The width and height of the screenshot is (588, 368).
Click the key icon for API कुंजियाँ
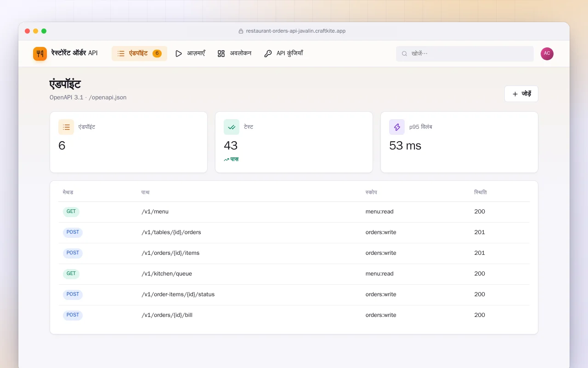pos(268,54)
